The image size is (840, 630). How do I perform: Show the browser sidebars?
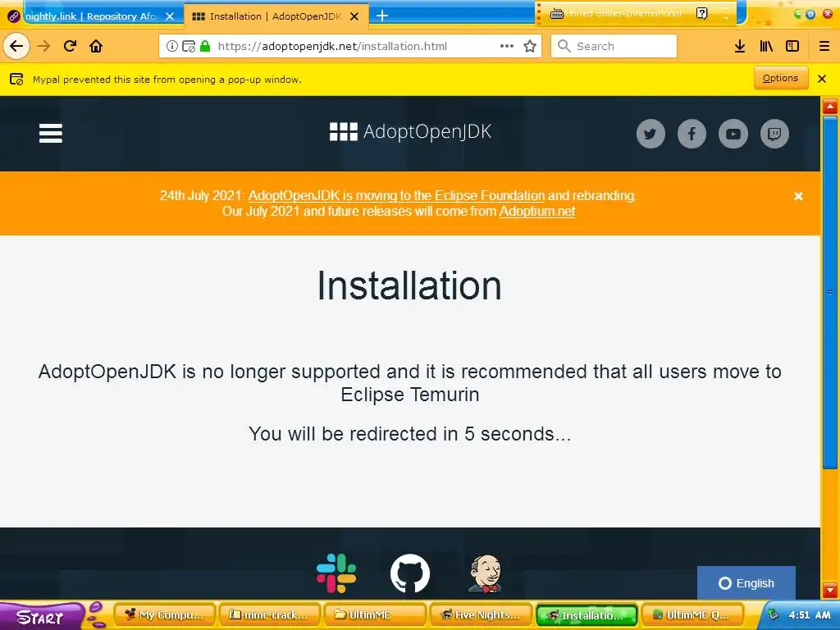792,46
